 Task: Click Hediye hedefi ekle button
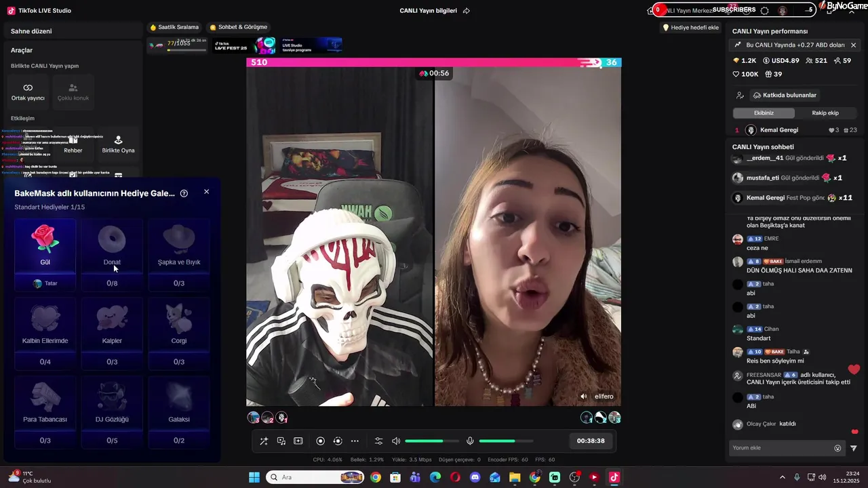click(x=690, y=28)
